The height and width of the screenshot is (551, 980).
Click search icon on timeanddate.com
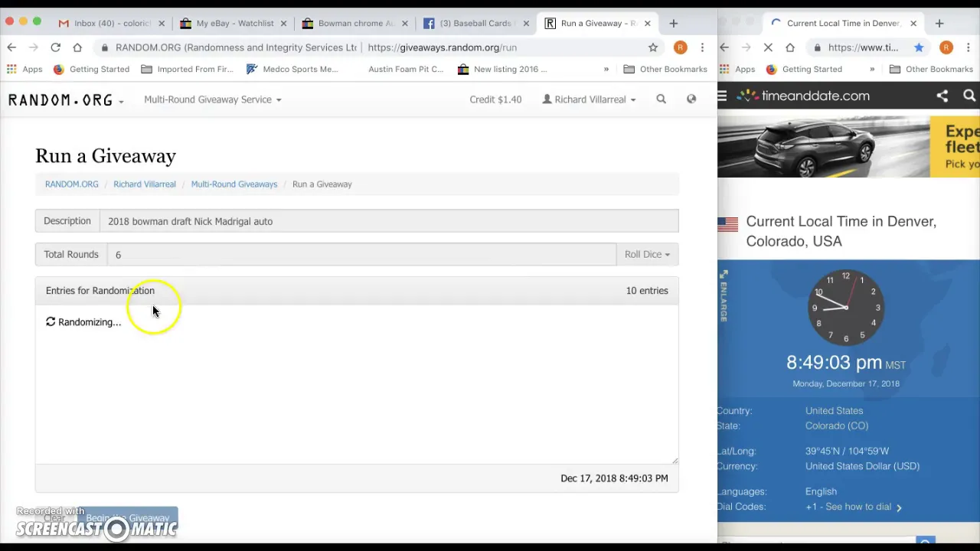click(969, 96)
